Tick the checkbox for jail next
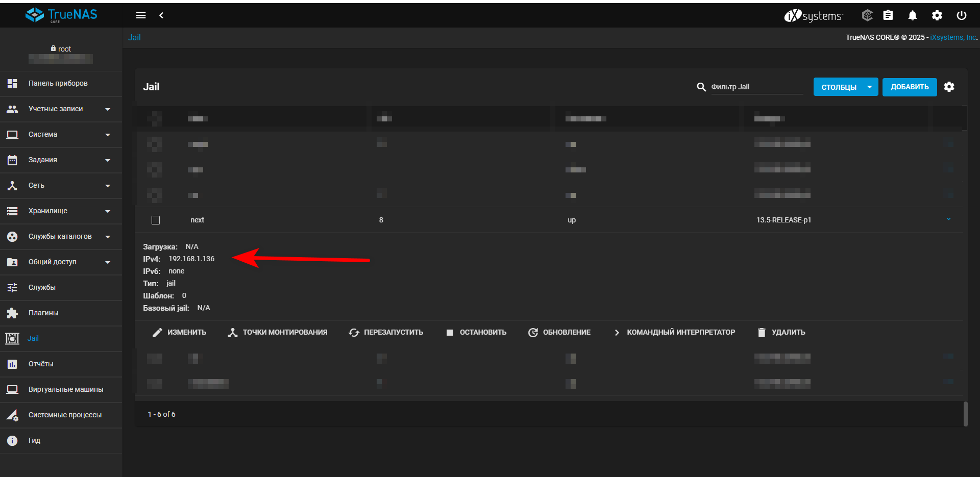The height and width of the screenshot is (477, 980). (156, 220)
